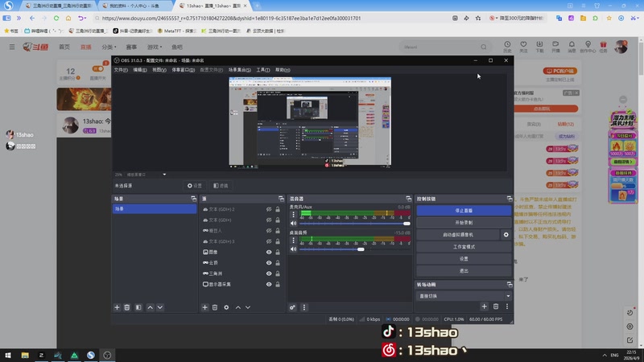Viewport: 644px width, 362px height.
Task: Open the transition type dropdown
Action: point(464,296)
